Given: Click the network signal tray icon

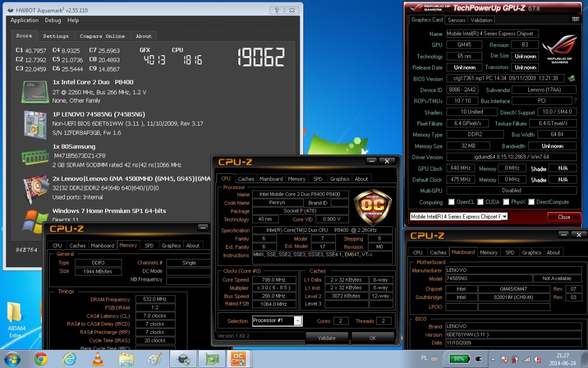Looking at the screenshot, I should pyautogui.click(x=526, y=359).
